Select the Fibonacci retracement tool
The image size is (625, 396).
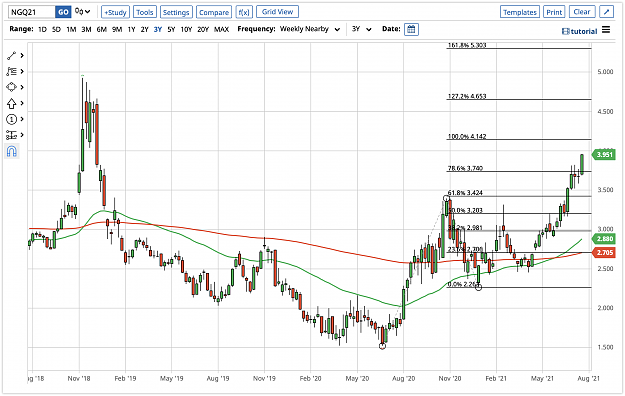coord(11,71)
